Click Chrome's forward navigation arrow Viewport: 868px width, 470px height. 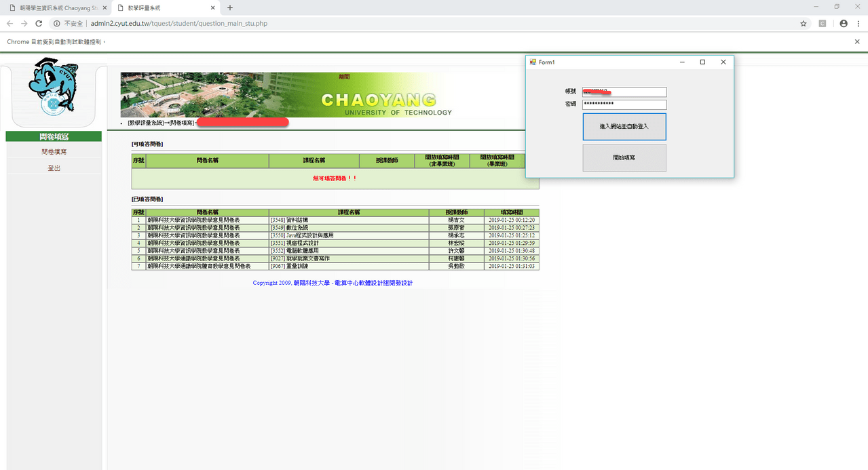24,23
